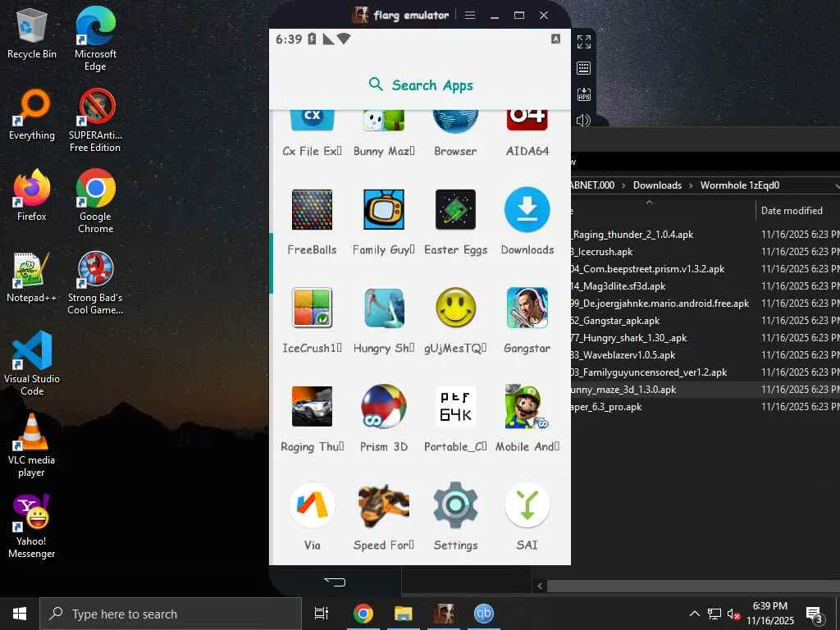This screenshot has height=630, width=840.
Task: Launch Bunny Maze app in emulator
Action: tap(384, 134)
